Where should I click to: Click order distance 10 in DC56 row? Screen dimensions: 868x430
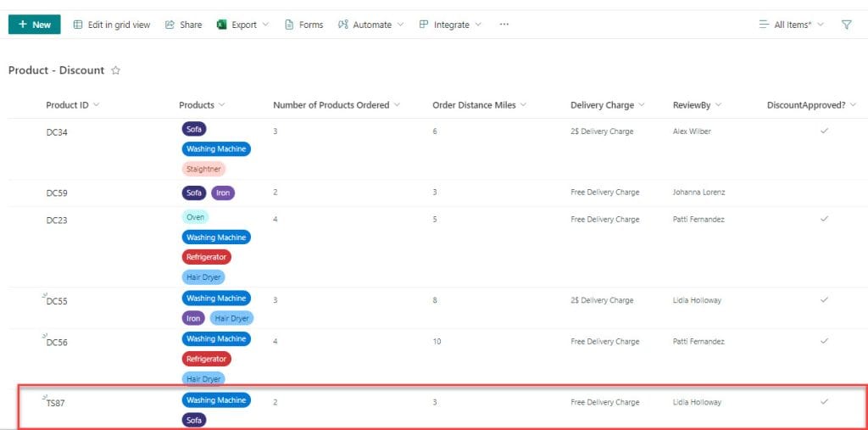pyautogui.click(x=437, y=341)
